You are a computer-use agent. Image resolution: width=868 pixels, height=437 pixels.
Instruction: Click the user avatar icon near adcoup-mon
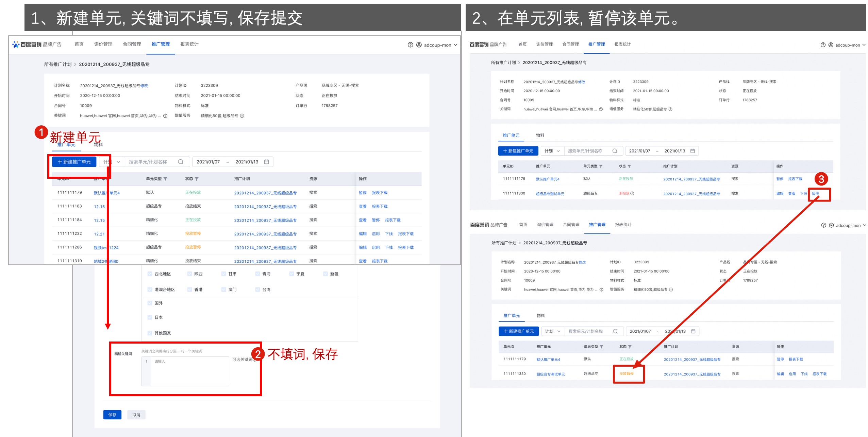(x=419, y=44)
